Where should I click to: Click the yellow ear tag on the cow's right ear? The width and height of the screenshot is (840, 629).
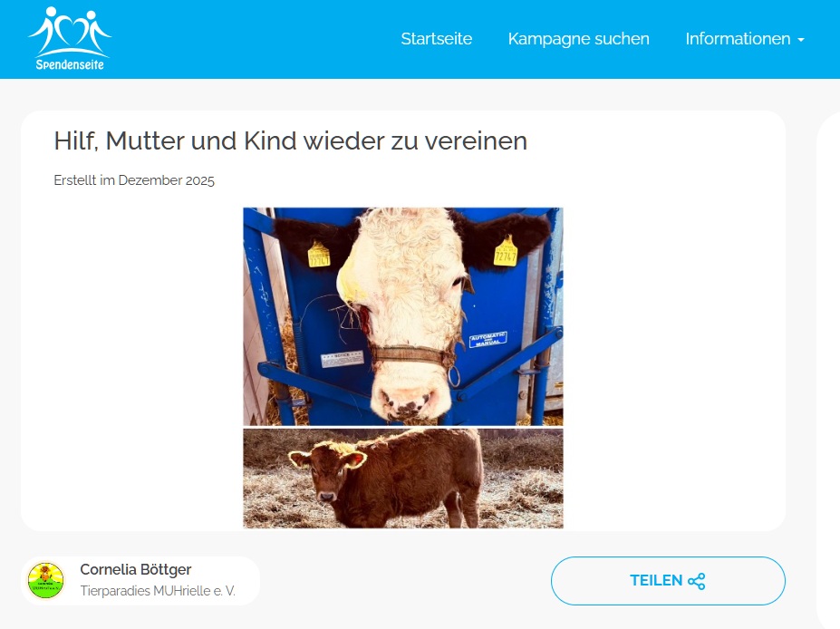point(319,254)
